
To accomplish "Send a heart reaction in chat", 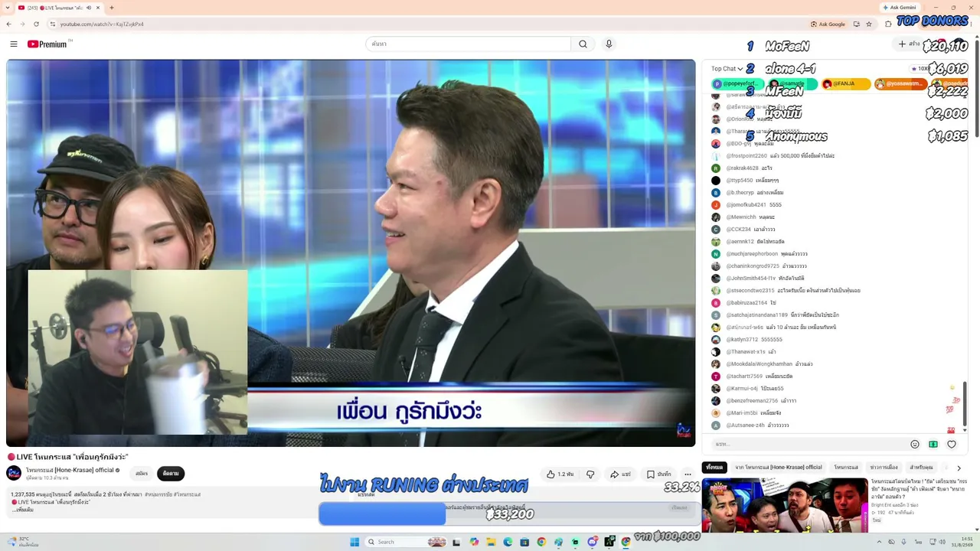I will click(x=952, y=444).
